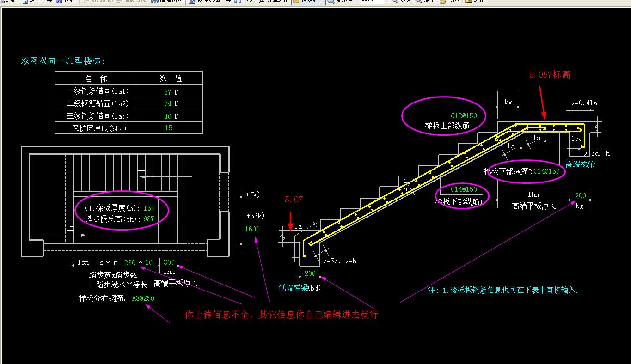Viewport: 631px width, 364px height.
Task: Edit la2 anchorage value 34
Action: (167, 103)
